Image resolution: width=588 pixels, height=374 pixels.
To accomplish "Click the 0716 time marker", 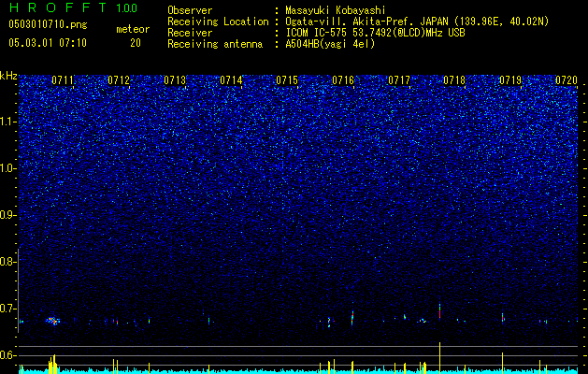I will pyautogui.click(x=343, y=80).
